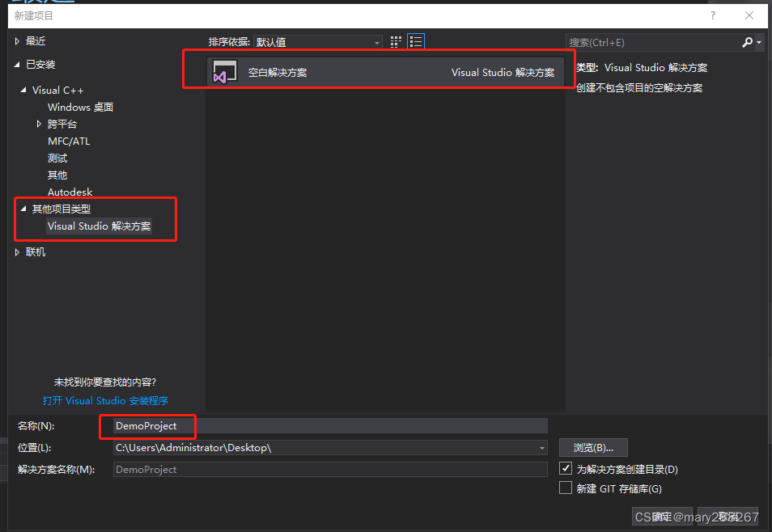Image resolution: width=772 pixels, height=532 pixels.
Task: Uncheck 为解决方案创建目录 checkbox
Action: click(565, 469)
